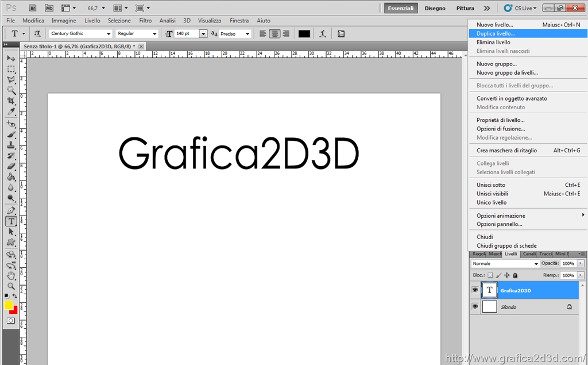Switch to the Essenziali workspace
588x365 pixels.
click(401, 8)
